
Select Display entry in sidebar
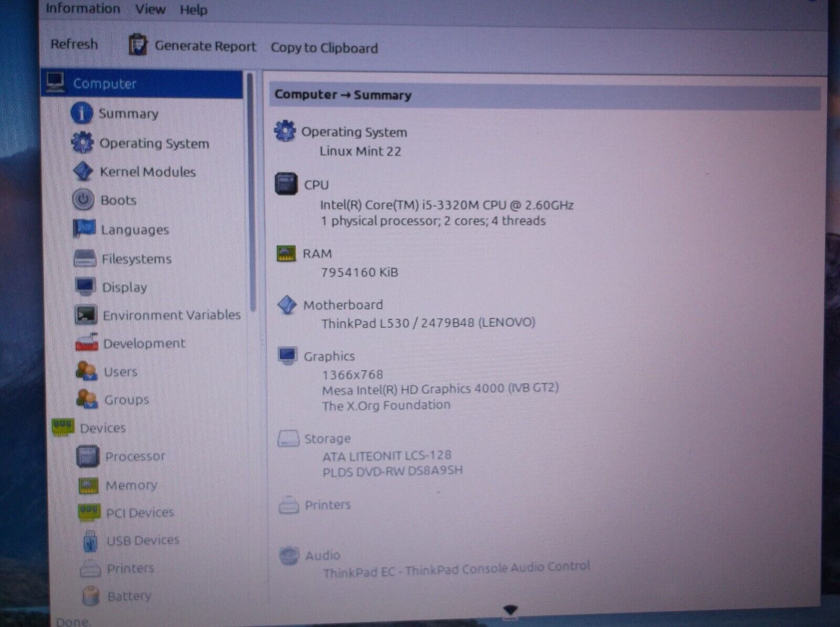click(124, 287)
